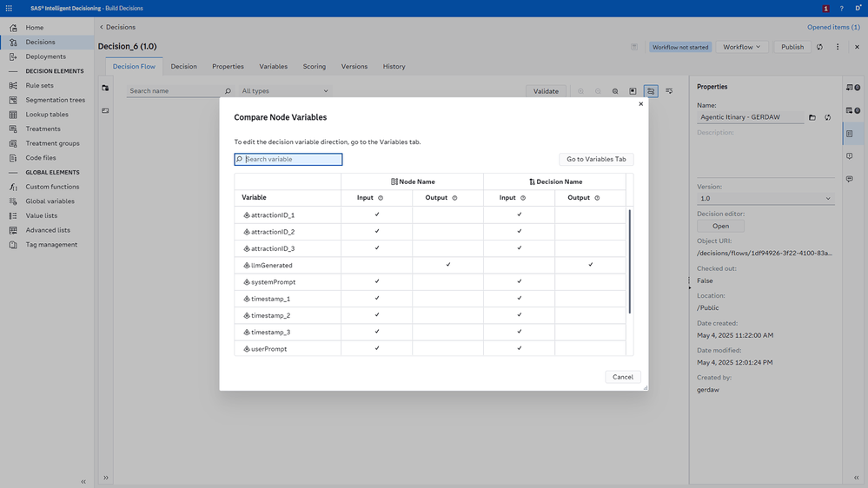Click Node Name output checkmark for llmGenerated
Viewport: 868px width, 488px height.
448,265
